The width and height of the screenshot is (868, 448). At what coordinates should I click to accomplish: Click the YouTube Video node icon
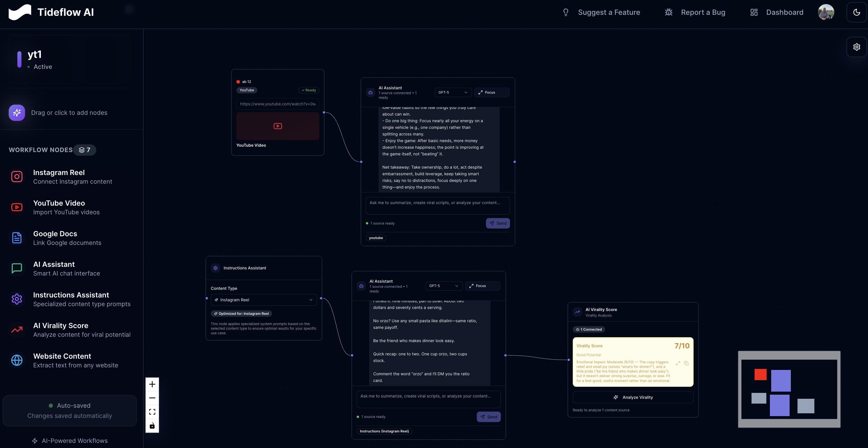(x=17, y=207)
